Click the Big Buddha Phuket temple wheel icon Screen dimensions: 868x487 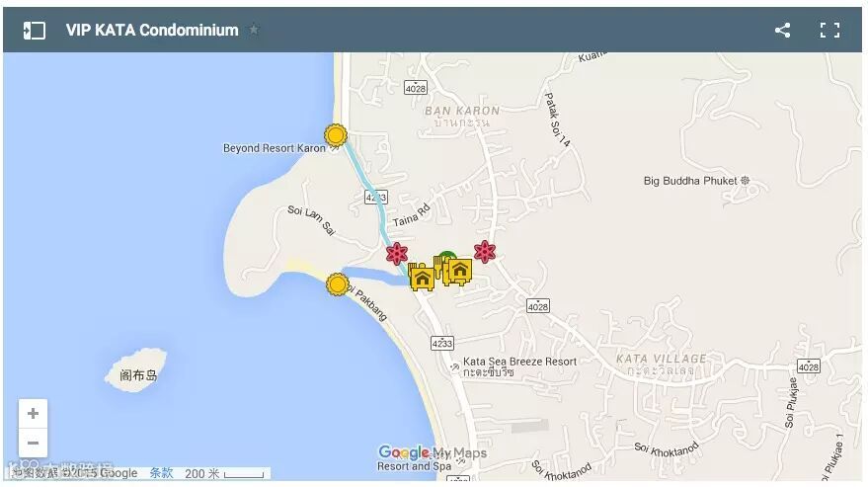[x=746, y=181]
